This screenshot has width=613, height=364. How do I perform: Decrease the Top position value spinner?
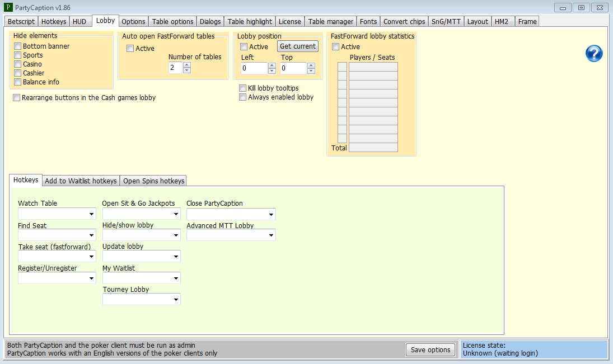tap(311, 70)
